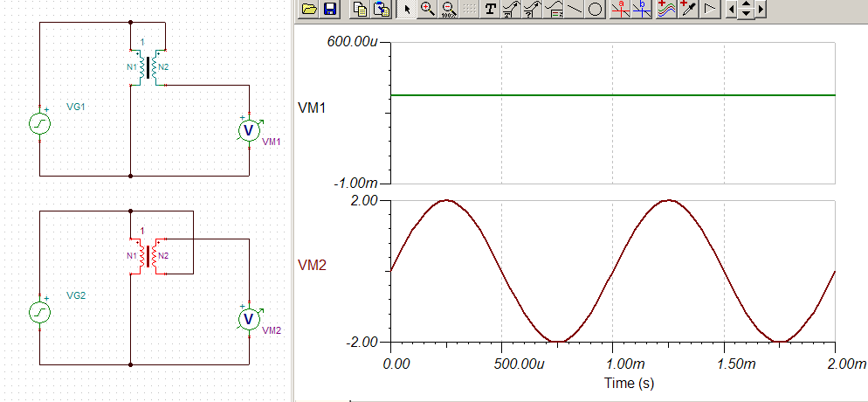
Task: Click the left arrow navigation button
Action: 732,10
